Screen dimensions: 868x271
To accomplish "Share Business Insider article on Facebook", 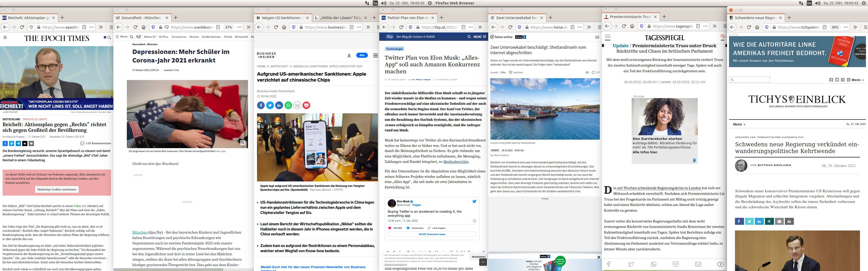I will click(261, 105).
